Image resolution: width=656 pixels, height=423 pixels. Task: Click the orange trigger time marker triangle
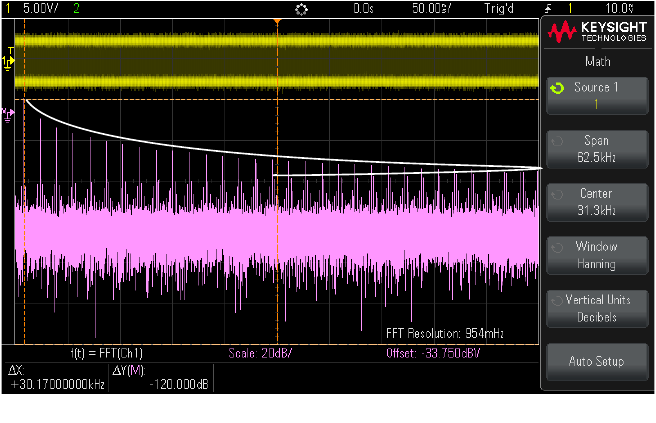(277, 21)
